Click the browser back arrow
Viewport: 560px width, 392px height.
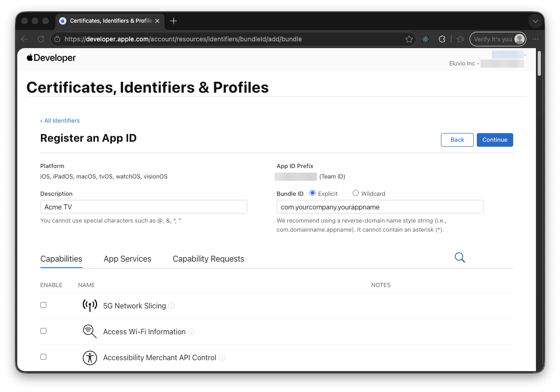click(25, 39)
